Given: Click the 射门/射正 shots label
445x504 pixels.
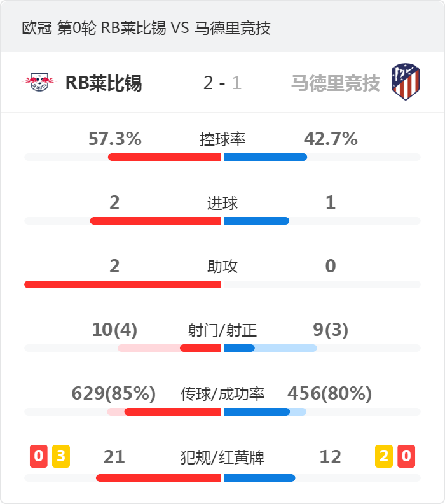Looking at the screenshot, I should pos(222,330).
